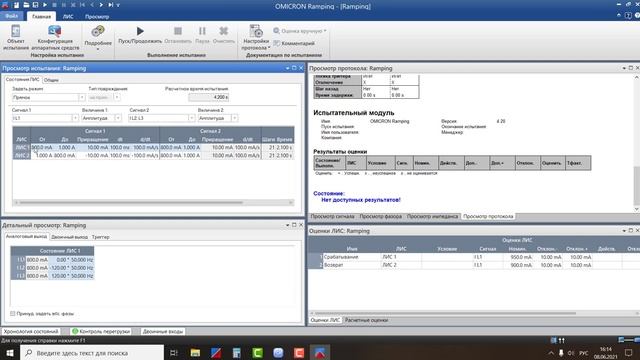Open the Calculator icon on the taskbar
The image size is (640, 360).
(x=237, y=353)
